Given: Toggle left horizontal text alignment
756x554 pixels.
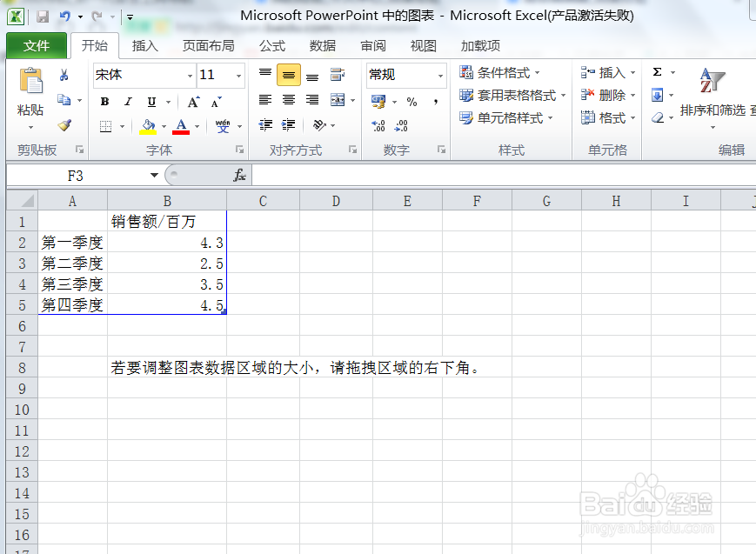Looking at the screenshot, I should tap(265, 100).
